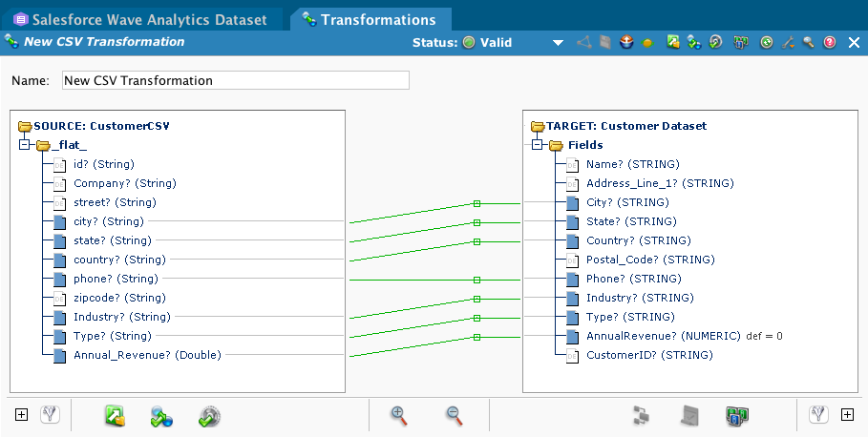Switch to Salesforce Wave Analytics Dataset tab
Image resolution: width=868 pixels, height=437 pixels.
[x=148, y=19]
